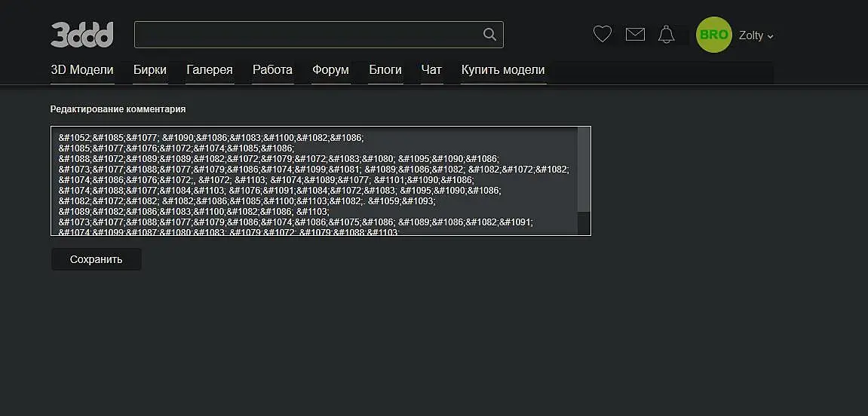Open the Форум page
Image resolution: width=868 pixels, height=416 pixels.
(330, 70)
